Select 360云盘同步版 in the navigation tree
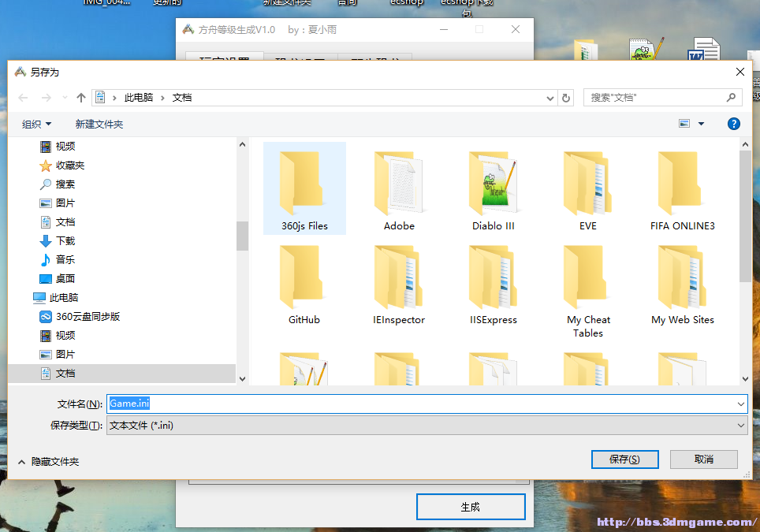 tap(80, 317)
